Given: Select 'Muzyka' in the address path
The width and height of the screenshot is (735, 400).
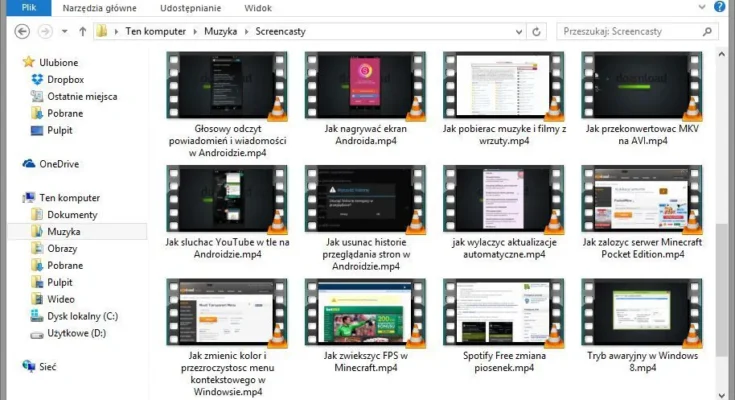Looking at the screenshot, I should (220, 31).
